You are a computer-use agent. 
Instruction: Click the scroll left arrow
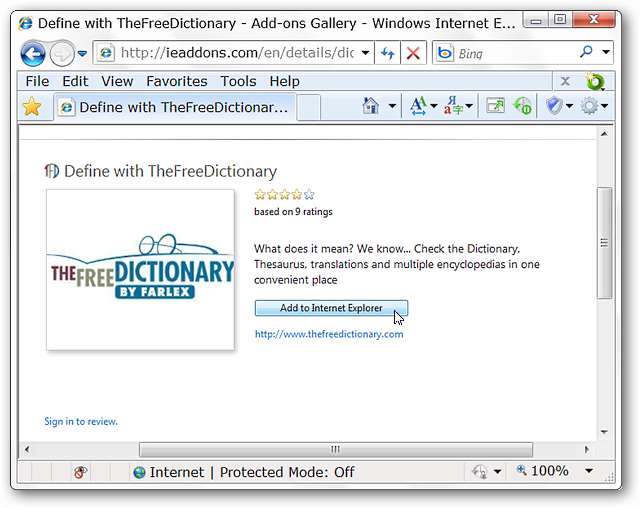[x=27, y=450]
